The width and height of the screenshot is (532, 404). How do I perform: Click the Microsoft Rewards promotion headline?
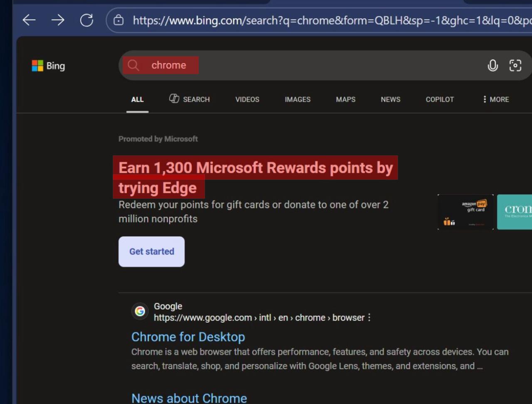point(256,168)
